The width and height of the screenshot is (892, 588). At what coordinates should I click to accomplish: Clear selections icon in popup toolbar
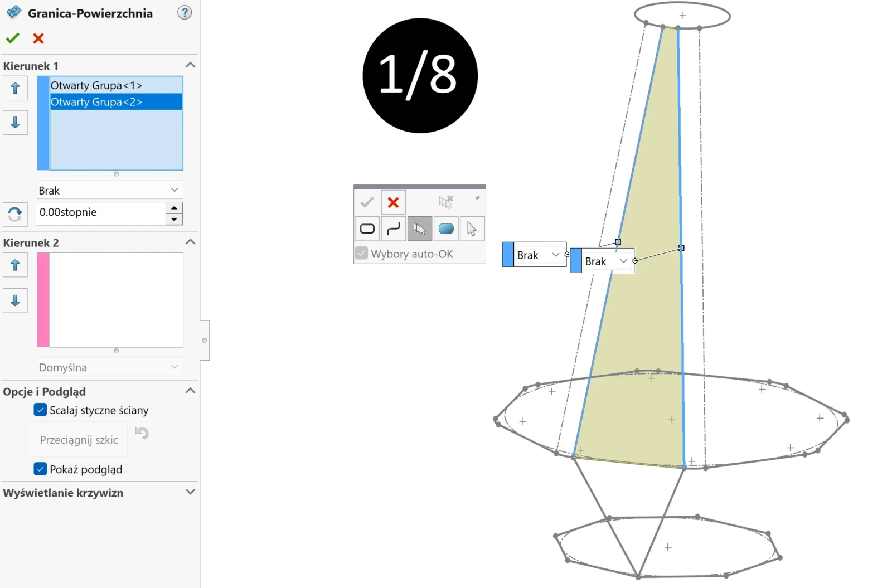click(446, 201)
